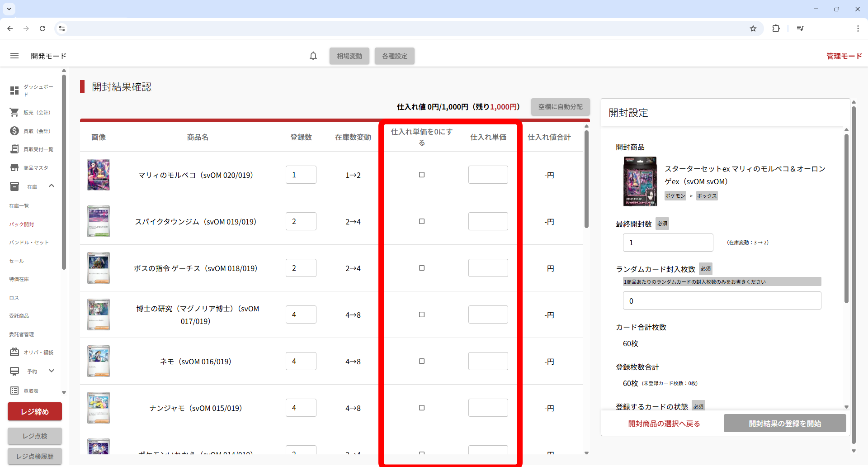Collapse the 在庫 sidebar section

click(52, 186)
